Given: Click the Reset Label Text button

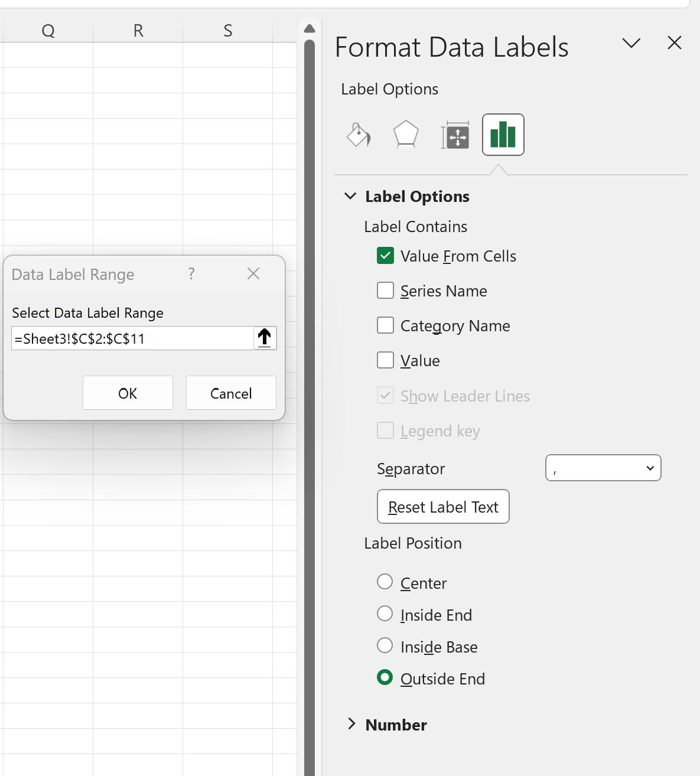Looking at the screenshot, I should (x=443, y=507).
